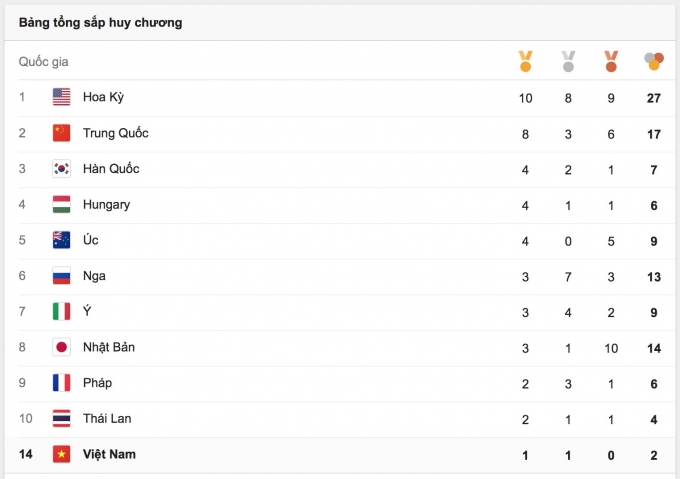
Task: Open the Thái Lan country entry
Action: pyautogui.click(x=107, y=418)
